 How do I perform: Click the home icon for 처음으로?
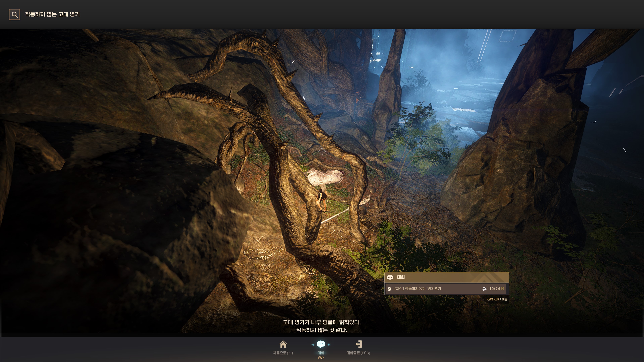283,344
